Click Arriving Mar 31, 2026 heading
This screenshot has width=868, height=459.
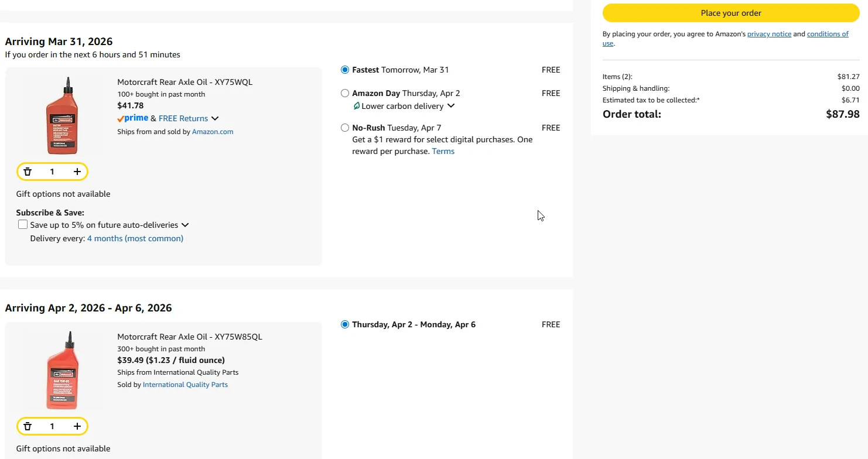point(59,42)
